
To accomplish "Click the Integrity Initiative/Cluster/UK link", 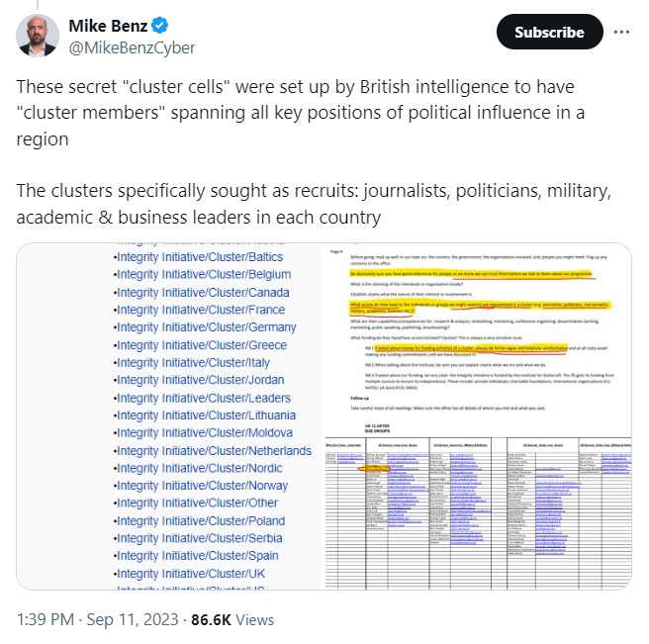I will point(190,574).
